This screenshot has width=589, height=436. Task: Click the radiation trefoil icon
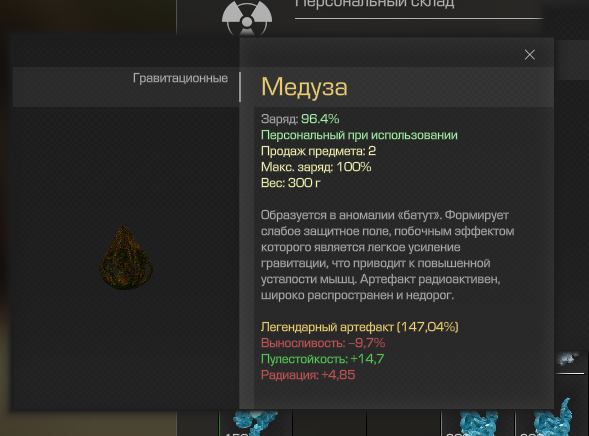pyautogui.click(x=247, y=18)
